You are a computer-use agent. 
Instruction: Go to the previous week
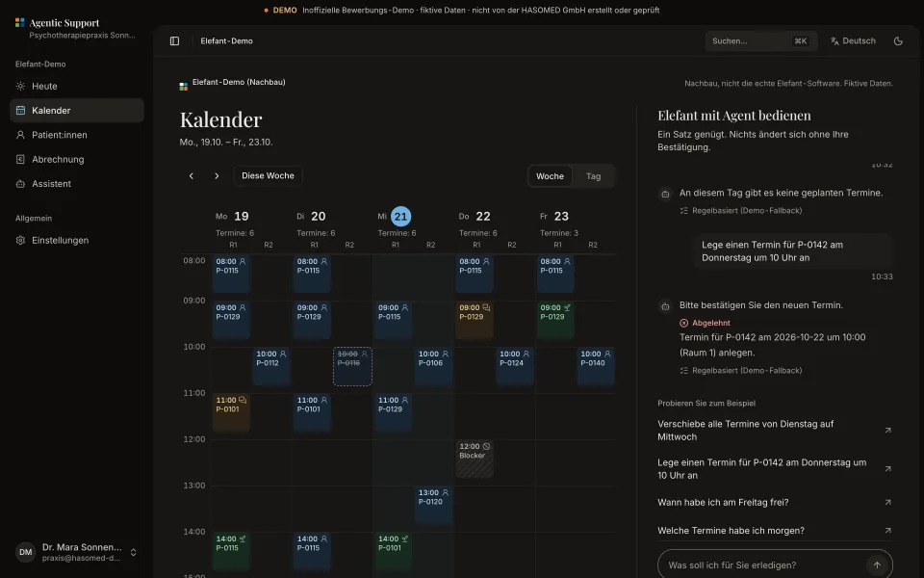(191, 175)
